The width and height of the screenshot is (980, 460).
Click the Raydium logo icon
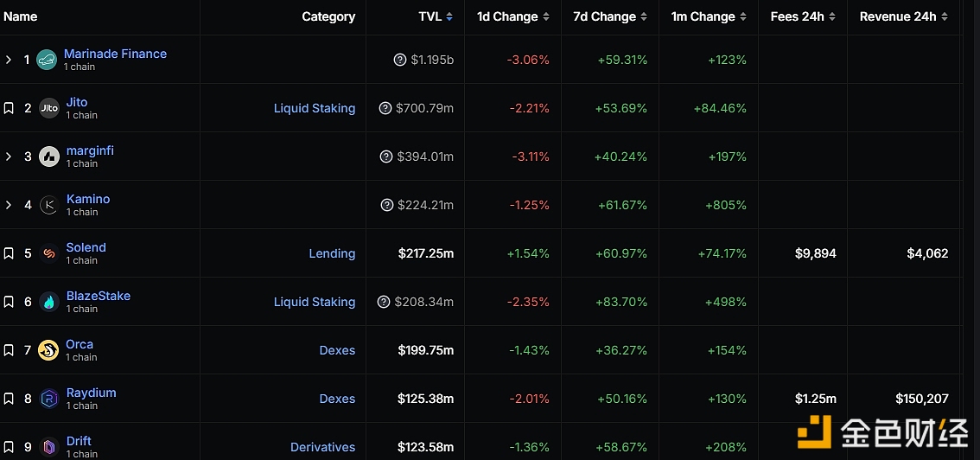point(49,399)
